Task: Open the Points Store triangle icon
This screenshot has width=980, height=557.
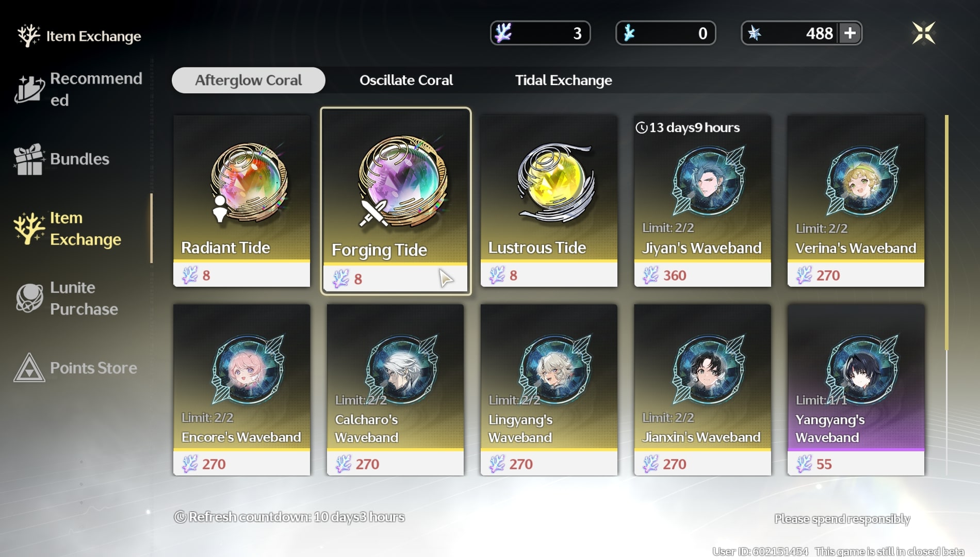Action: (29, 368)
